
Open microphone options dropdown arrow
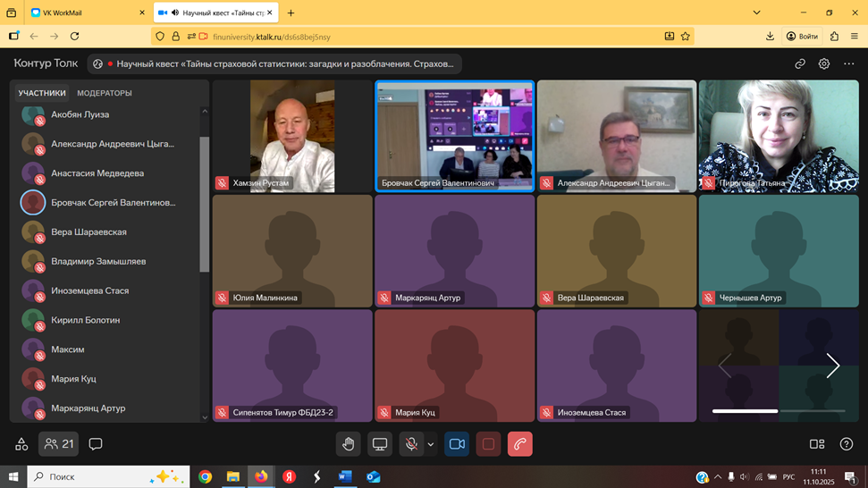pos(431,444)
